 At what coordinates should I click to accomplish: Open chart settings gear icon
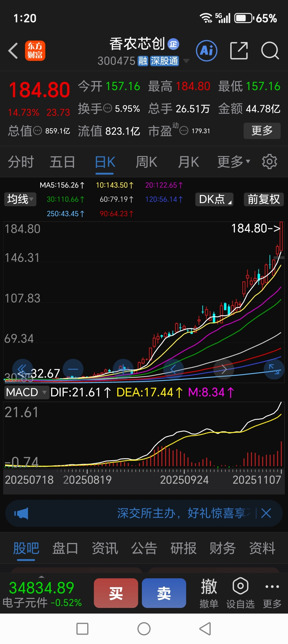(270, 162)
